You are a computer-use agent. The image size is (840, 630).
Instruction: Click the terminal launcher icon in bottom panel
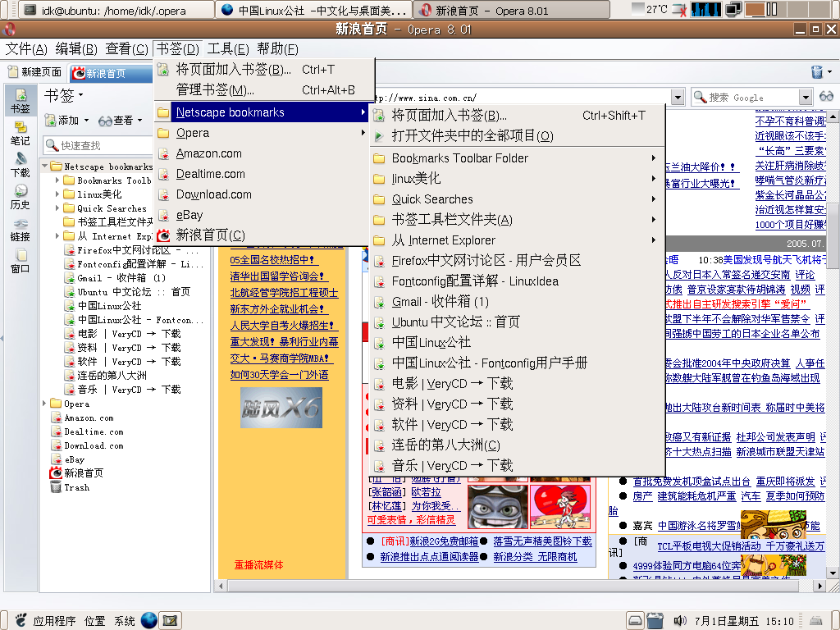pyautogui.click(x=171, y=620)
